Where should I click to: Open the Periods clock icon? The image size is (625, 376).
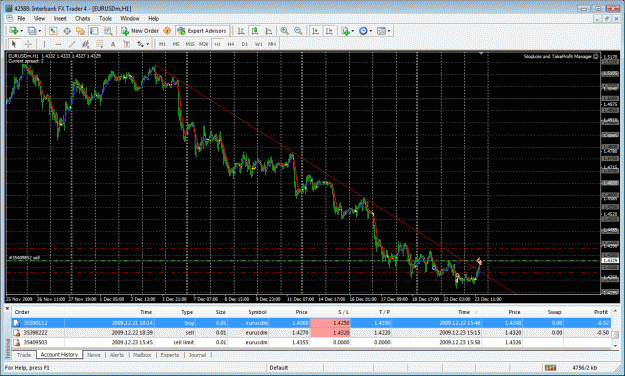[363, 31]
